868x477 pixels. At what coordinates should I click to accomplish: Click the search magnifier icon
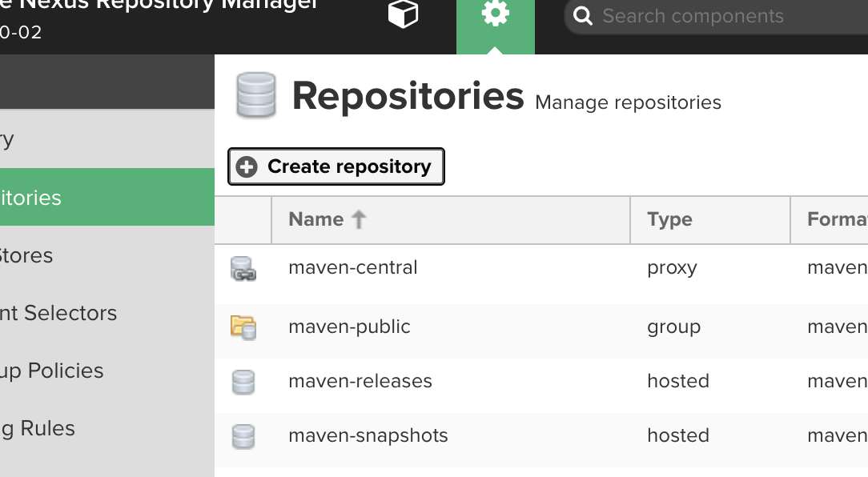click(582, 16)
